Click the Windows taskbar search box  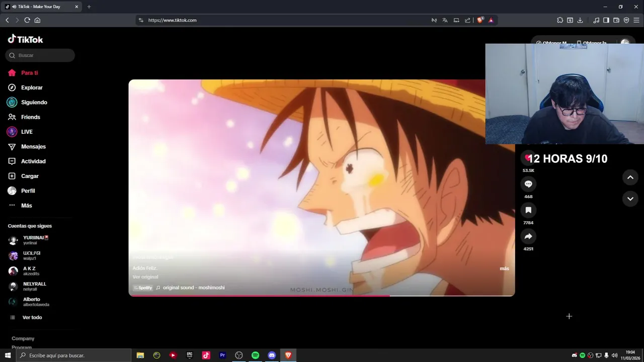point(73,355)
